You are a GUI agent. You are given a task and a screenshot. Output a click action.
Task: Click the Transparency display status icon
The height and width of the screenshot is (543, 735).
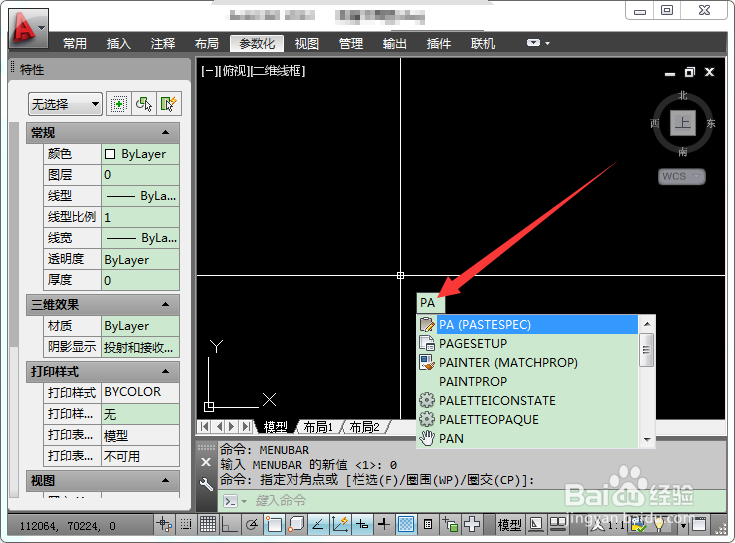click(406, 524)
